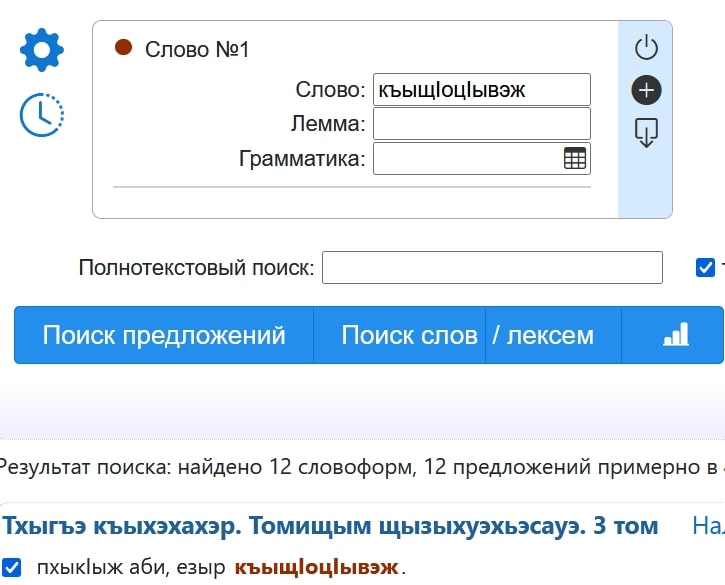
Task: Click highlighted word къыщІоцІывэж in result
Action: 317,568
